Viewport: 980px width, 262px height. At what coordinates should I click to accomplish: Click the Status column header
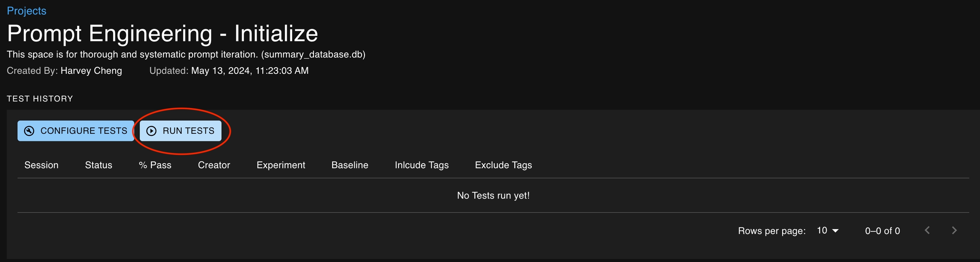(98, 165)
